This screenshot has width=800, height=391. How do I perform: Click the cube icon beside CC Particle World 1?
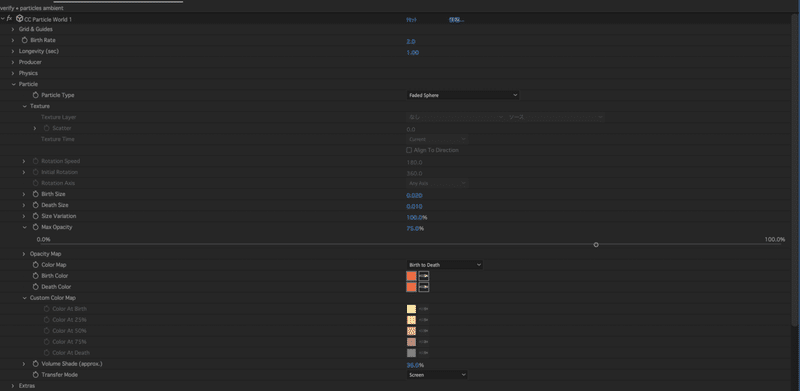coord(20,19)
